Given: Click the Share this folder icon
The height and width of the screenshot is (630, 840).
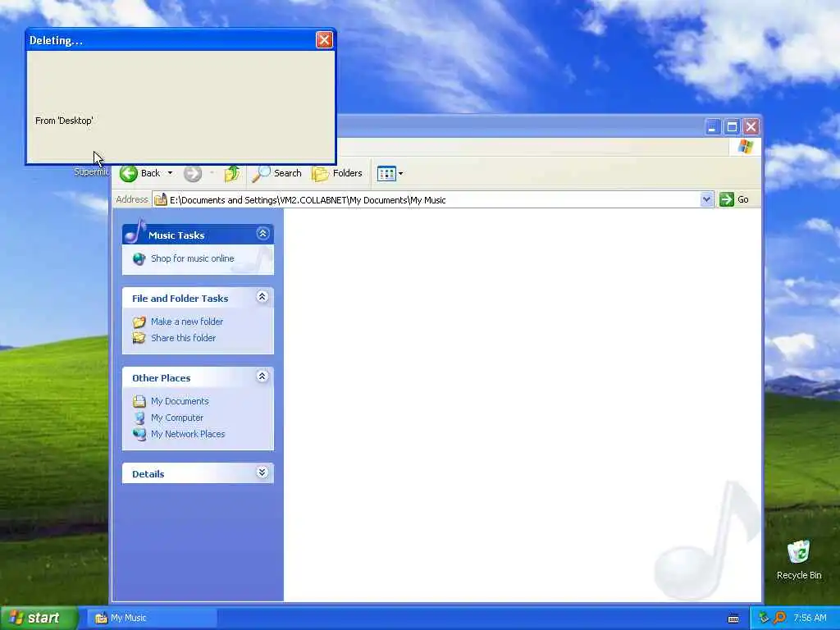Looking at the screenshot, I should point(139,338).
